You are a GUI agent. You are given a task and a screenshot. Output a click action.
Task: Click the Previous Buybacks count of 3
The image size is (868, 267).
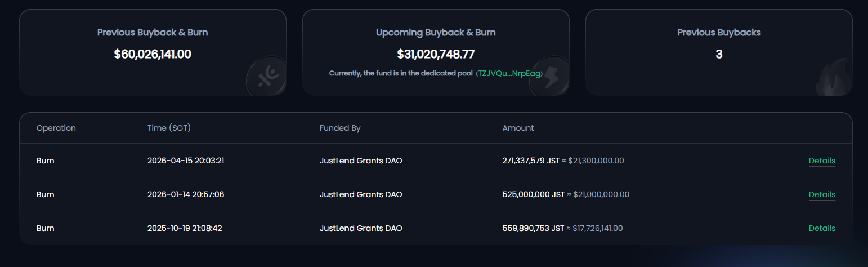[x=719, y=55]
